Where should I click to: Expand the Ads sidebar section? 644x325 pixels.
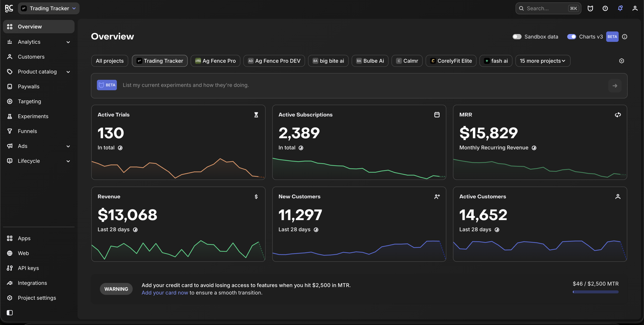click(x=39, y=146)
